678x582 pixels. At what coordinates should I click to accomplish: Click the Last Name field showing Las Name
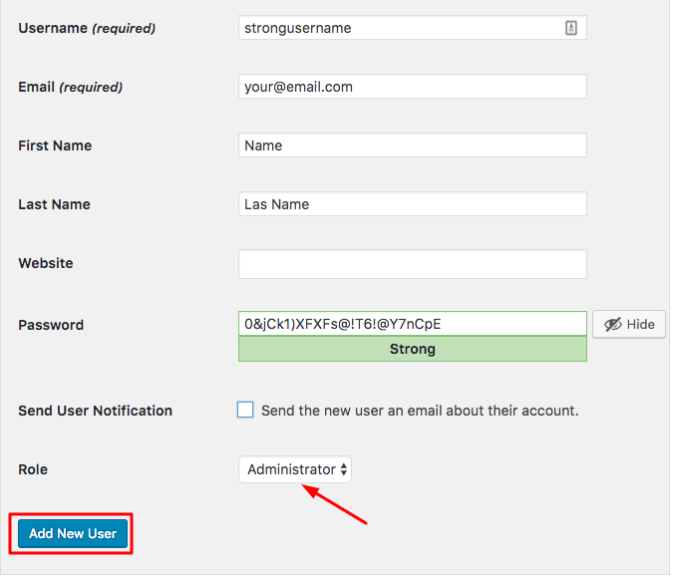point(412,204)
